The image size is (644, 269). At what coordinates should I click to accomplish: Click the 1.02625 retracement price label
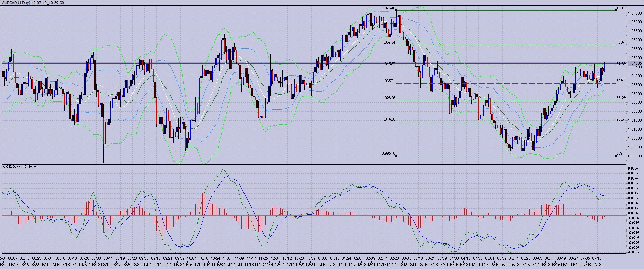click(x=388, y=98)
